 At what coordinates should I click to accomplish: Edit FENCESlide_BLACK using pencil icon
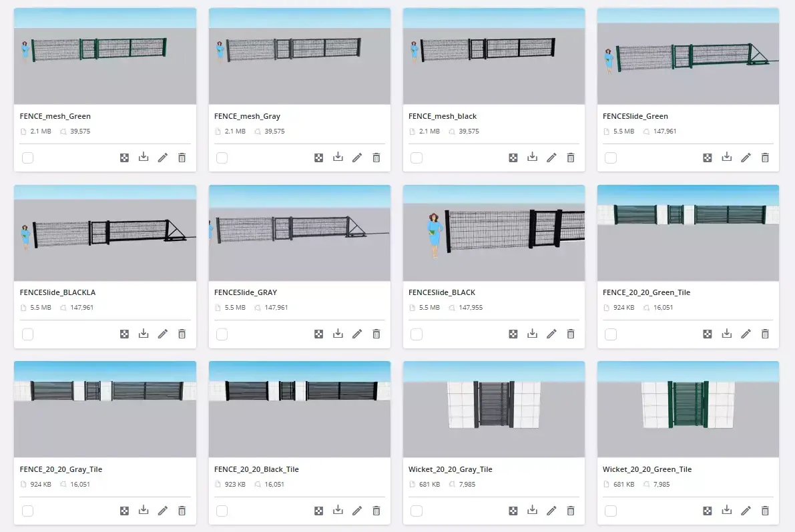pyautogui.click(x=551, y=334)
